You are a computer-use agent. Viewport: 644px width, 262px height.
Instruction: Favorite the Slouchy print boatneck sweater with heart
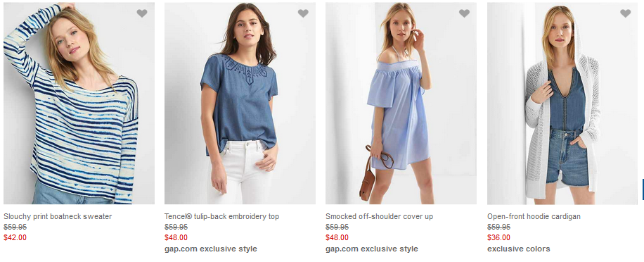(142, 13)
